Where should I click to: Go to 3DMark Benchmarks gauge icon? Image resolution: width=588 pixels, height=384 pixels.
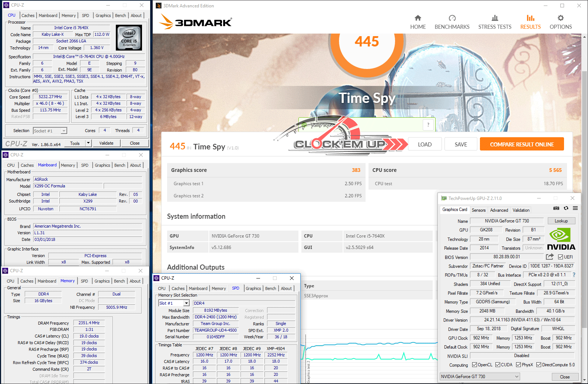tap(452, 18)
